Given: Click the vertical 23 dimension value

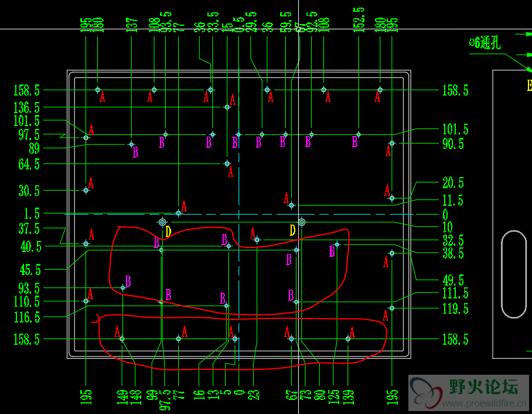Looking at the screenshot, I should (x=254, y=395).
